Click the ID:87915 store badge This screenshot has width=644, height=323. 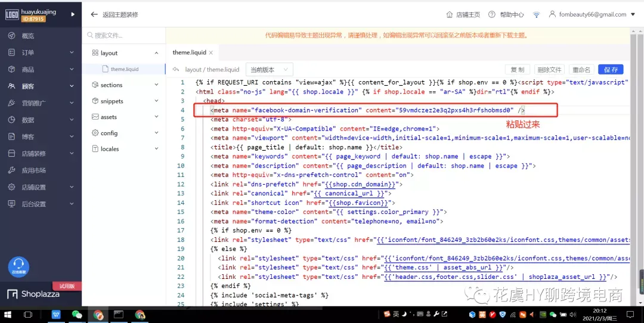coord(33,19)
